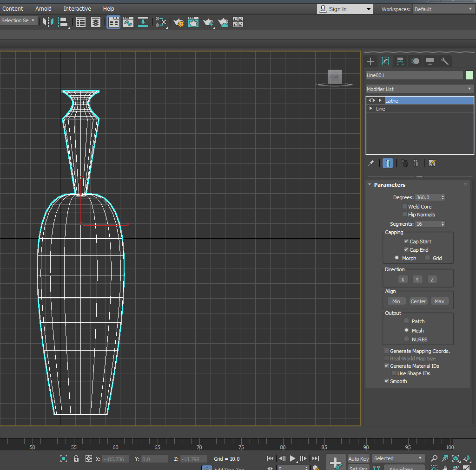Click the Y direction button
Image resolution: width=476 pixels, height=470 pixels.
417,280
